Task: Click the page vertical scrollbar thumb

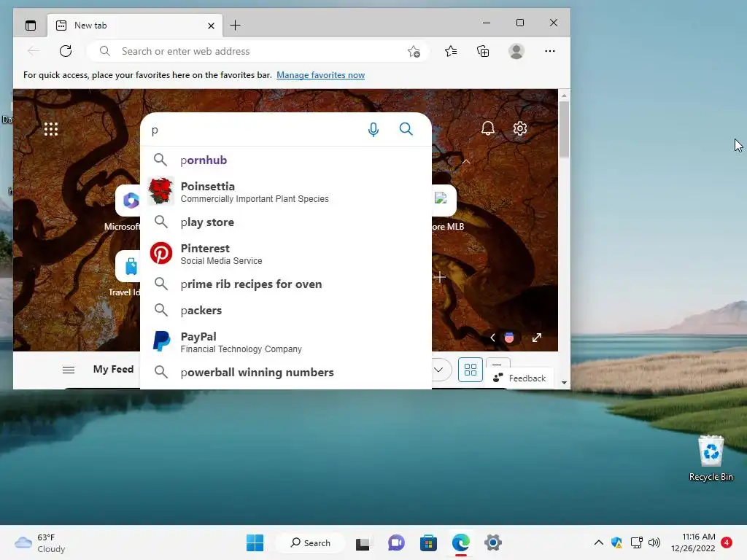Action: pyautogui.click(x=564, y=129)
